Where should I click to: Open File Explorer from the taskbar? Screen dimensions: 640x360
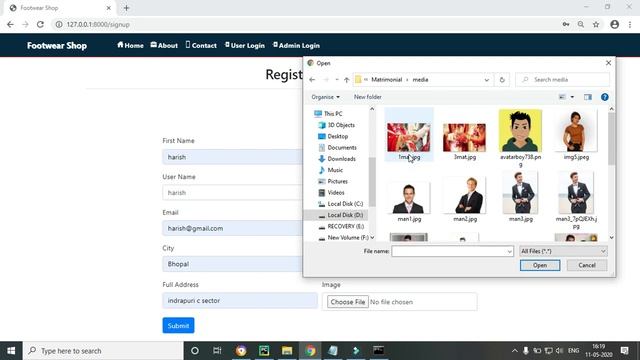287,351
